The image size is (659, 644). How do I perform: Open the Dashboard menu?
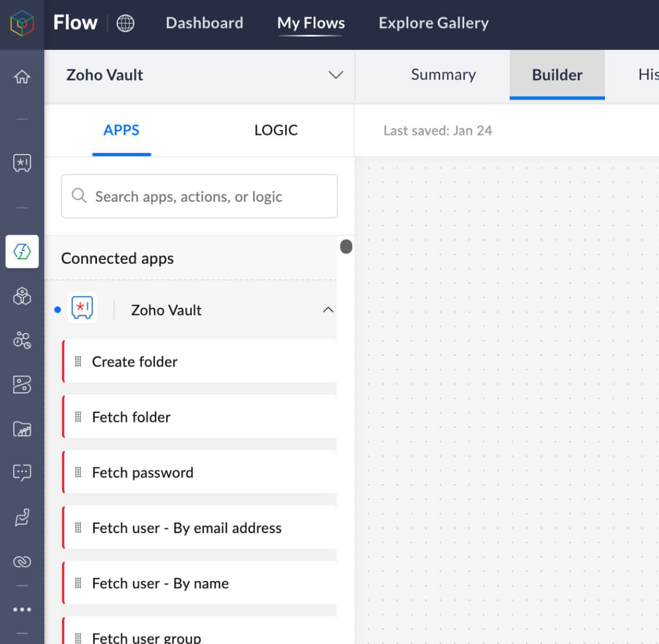coord(204,23)
